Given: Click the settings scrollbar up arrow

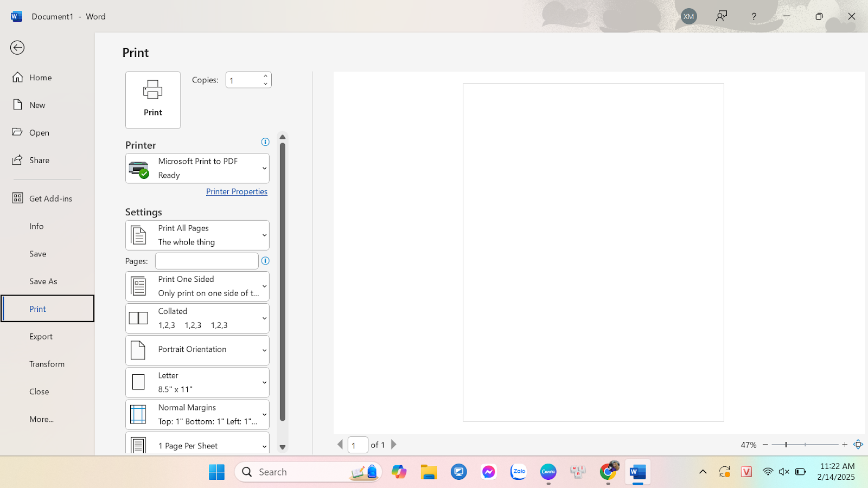Looking at the screenshot, I should point(282,137).
